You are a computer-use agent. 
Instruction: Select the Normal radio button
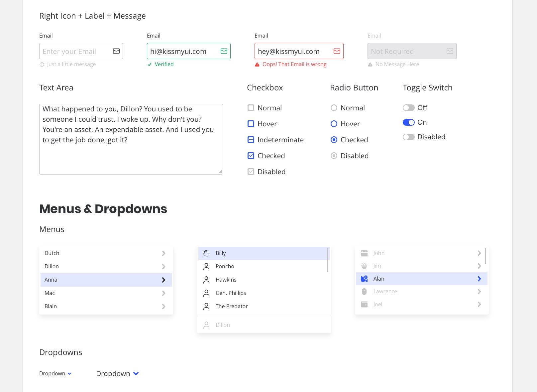point(334,108)
